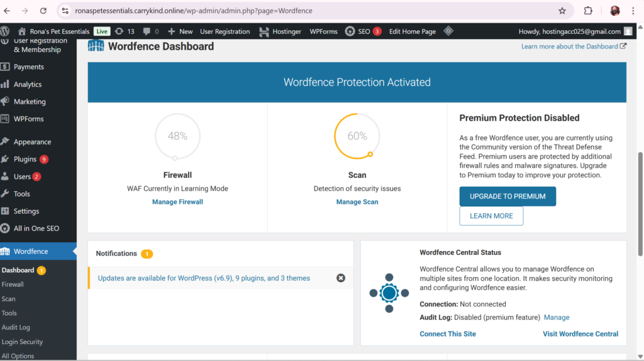This screenshot has height=361, width=644.
Task: Click the Learn More button
Action: 491,216
